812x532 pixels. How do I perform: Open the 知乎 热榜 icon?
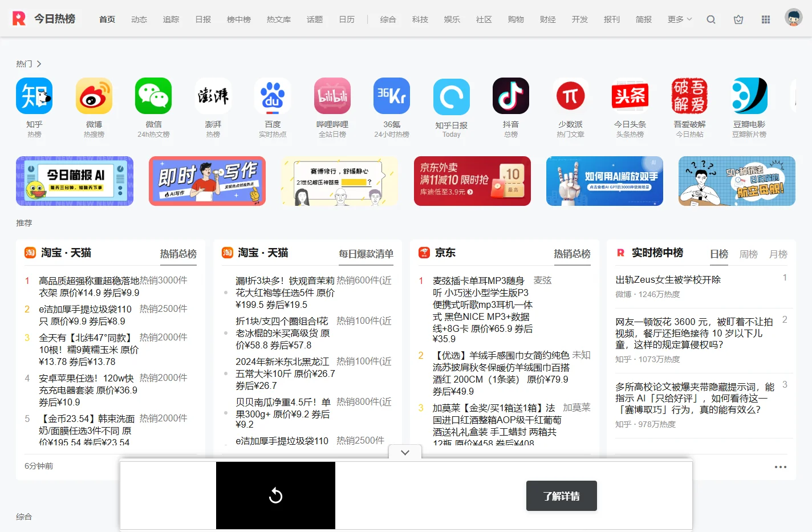click(x=34, y=96)
